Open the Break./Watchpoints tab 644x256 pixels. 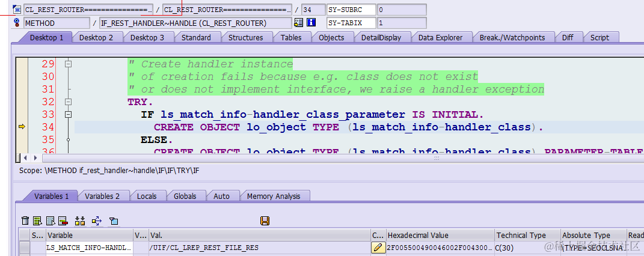512,37
